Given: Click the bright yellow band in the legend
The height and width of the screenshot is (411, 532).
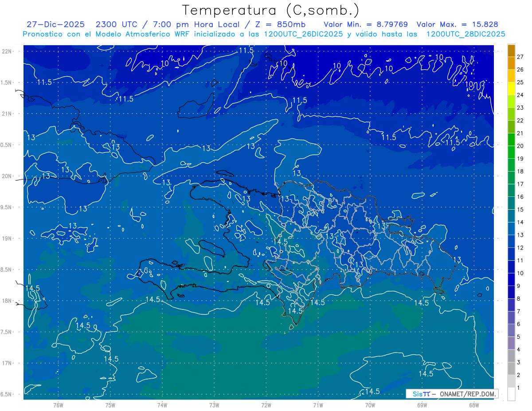Looking at the screenshot, I should pos(511,89).
